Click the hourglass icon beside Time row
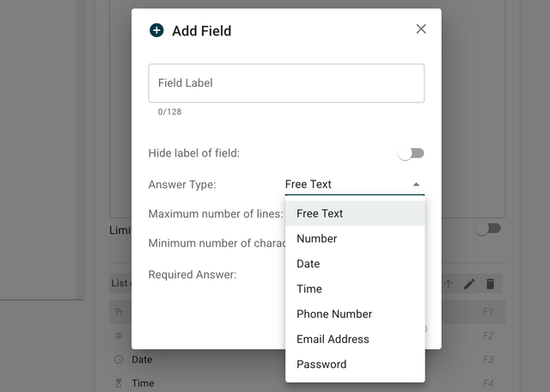Image resolution: width=550 pixels, height=392 pixels. tap(119, 383)
